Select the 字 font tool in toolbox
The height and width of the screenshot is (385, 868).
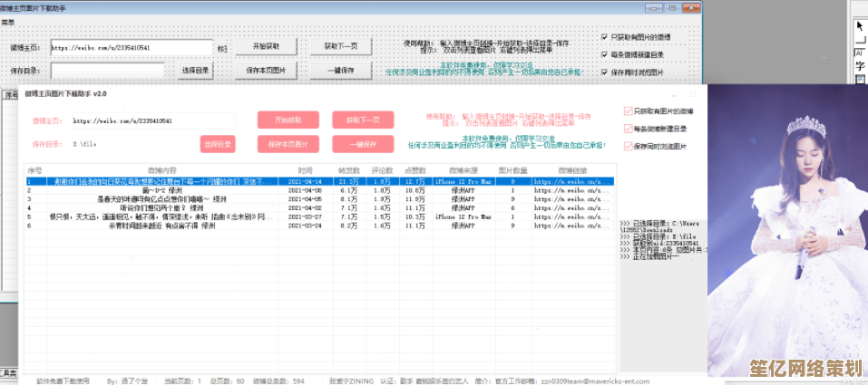click(859, 66)
